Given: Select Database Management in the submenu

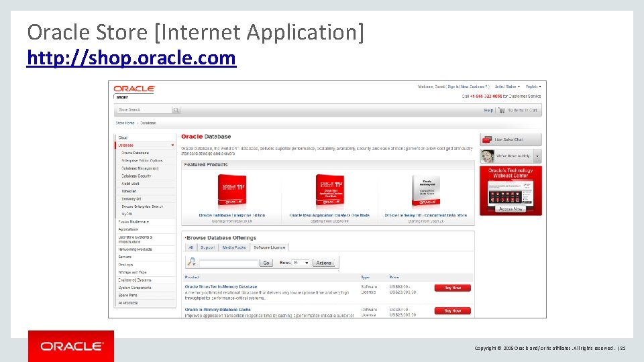Looking at the screenshot, I should [140, 168].
